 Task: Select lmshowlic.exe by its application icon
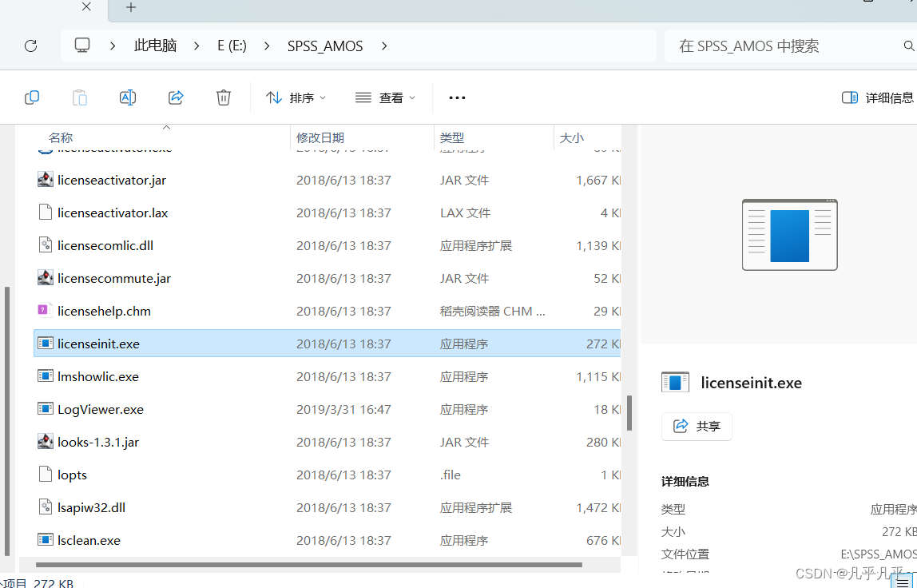46,375
